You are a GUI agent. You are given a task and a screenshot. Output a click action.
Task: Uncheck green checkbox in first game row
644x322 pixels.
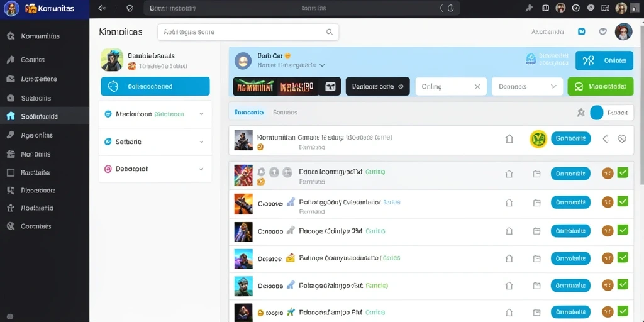(623, 173)
